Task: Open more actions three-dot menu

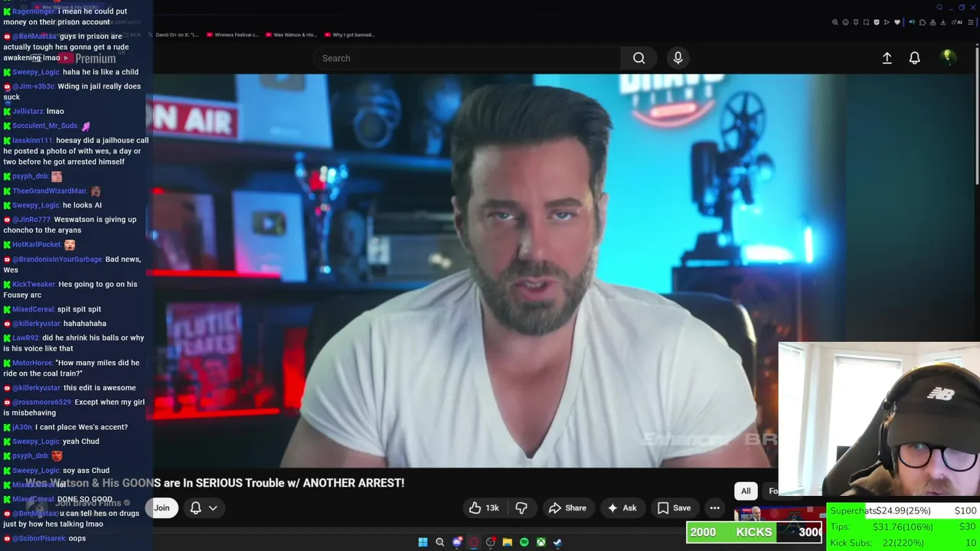Action: tap(714, 508)
